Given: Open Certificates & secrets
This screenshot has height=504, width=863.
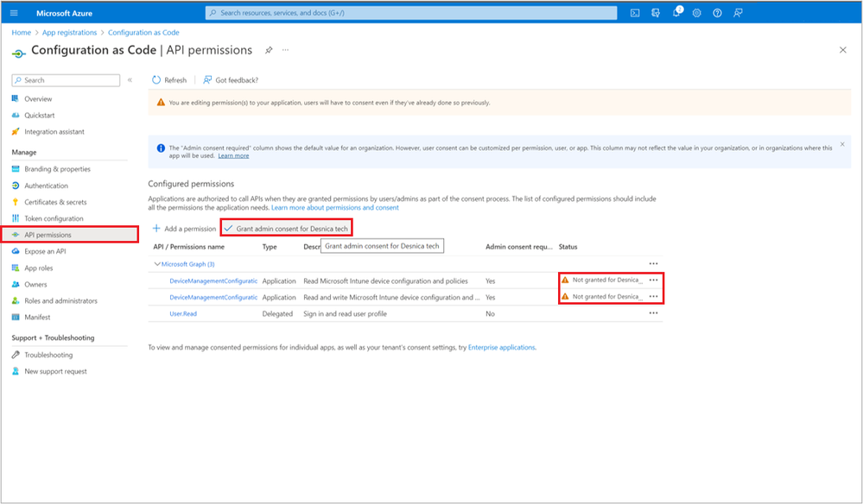Looking at the screenshot, I should [x=55, y=202].
